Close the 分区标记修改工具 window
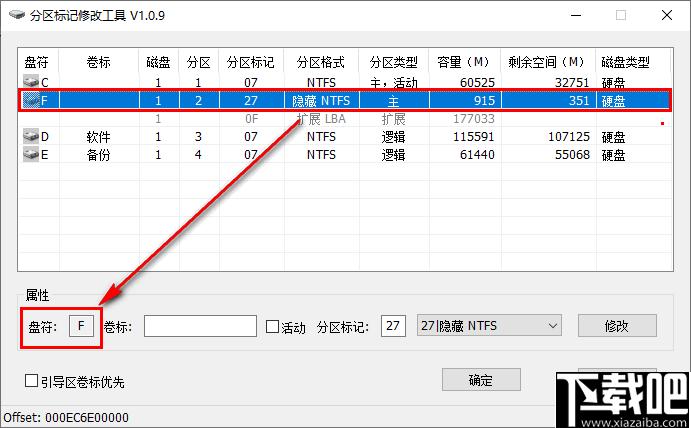Screen dimensions: 691x428 coord(667,15)
